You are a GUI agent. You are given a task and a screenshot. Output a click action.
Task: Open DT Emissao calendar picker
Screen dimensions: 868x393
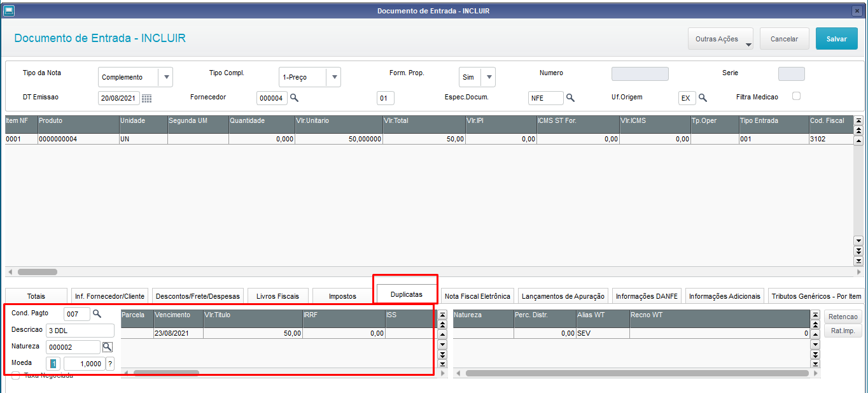tap(146, 98)
